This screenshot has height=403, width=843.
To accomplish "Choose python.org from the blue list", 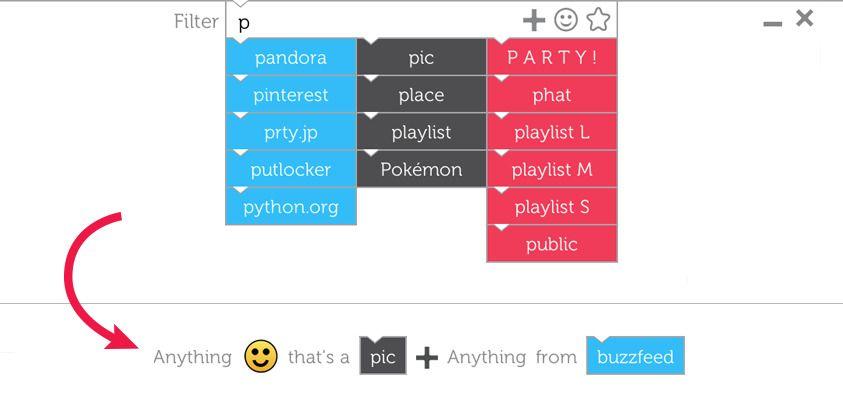I will (x=291, y=206).
